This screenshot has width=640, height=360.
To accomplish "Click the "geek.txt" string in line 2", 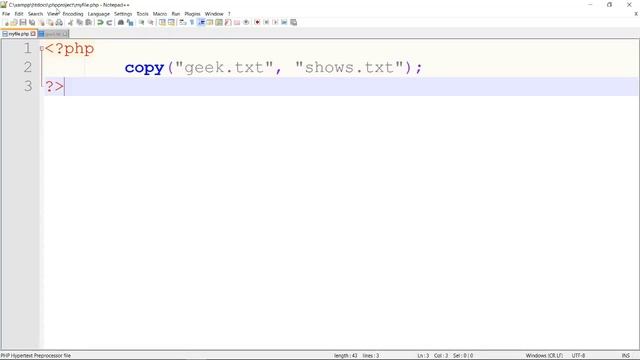I will pos(224,67).
